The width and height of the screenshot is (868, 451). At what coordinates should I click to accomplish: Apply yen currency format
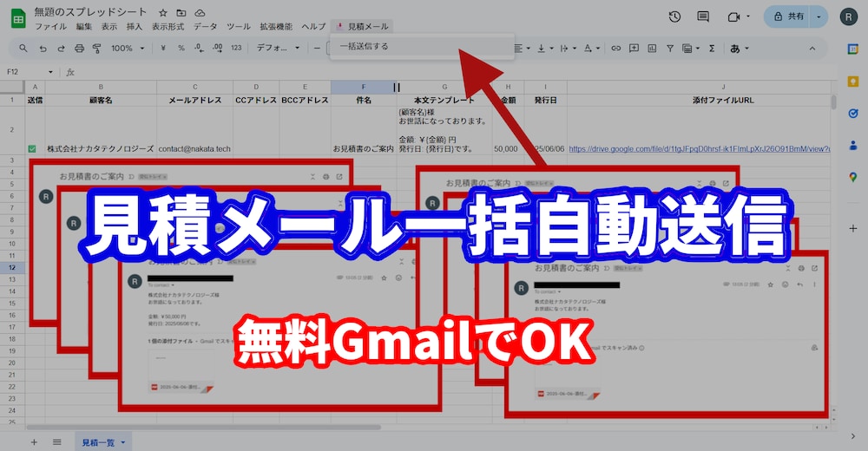(163, 49)
